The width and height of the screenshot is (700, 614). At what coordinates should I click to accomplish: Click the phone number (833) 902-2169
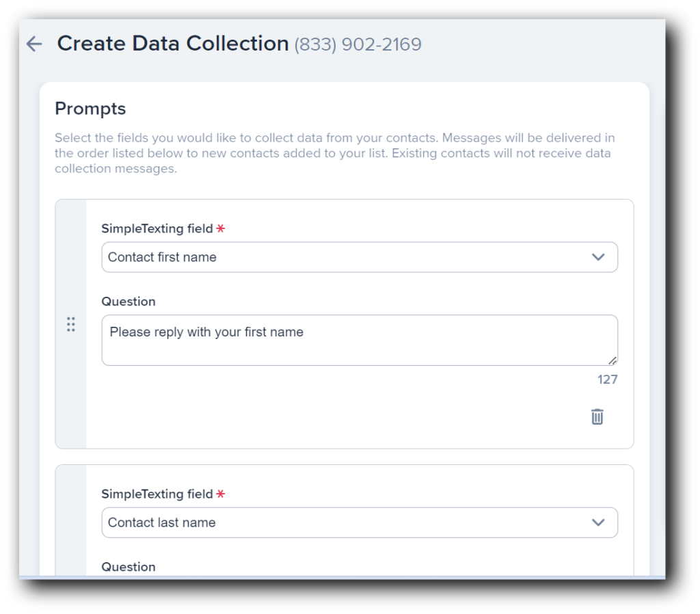358,44
